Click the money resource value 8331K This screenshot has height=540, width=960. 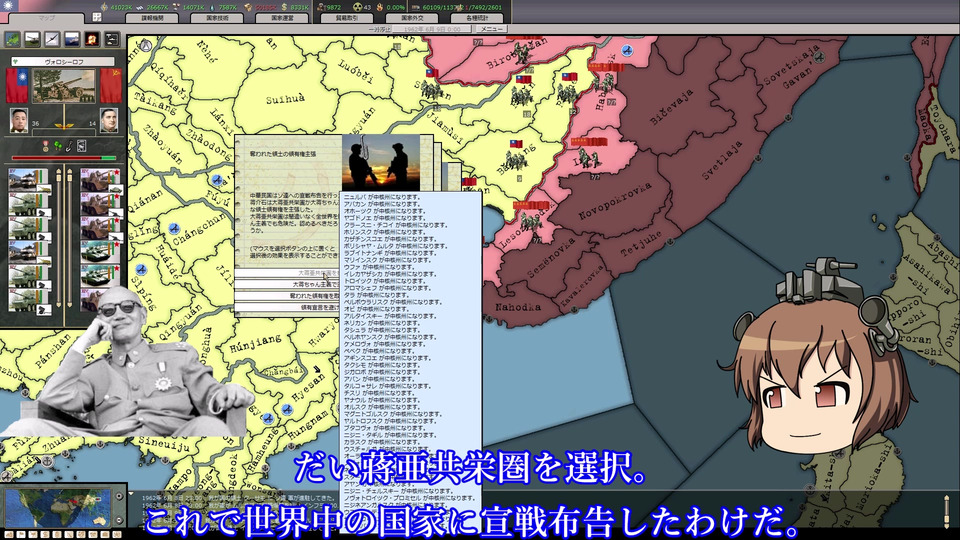click(x=299, y=7)
